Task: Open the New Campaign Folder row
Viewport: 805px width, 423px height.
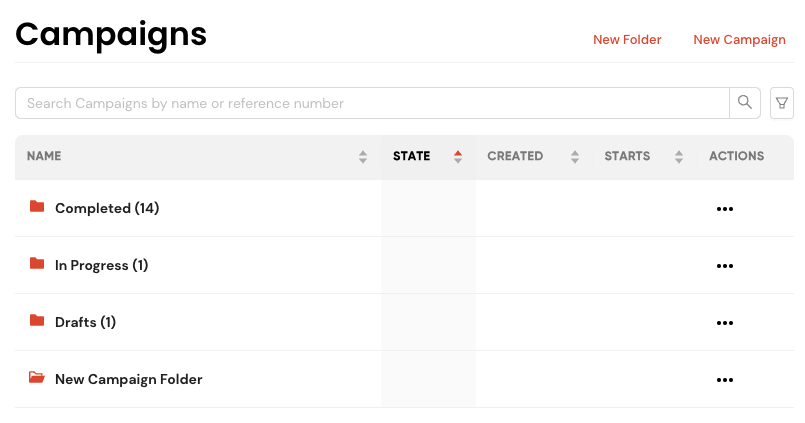Action: click(x=404, y=379)
